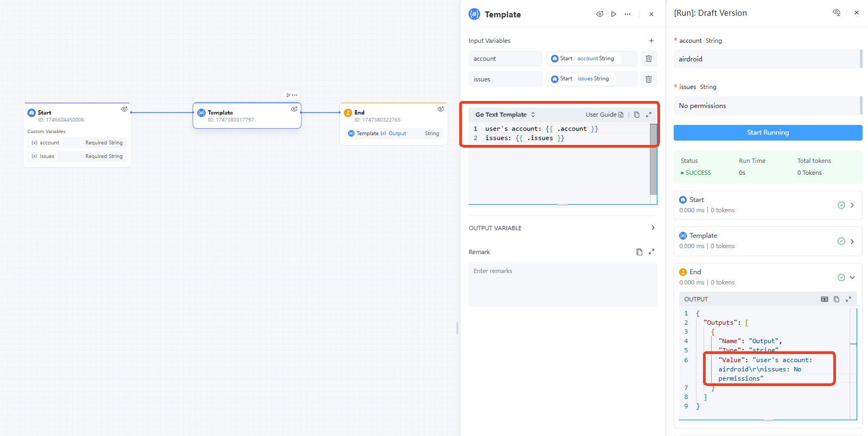Click the Template step icon in run results
868x436 pixels.
coord(683,236)
